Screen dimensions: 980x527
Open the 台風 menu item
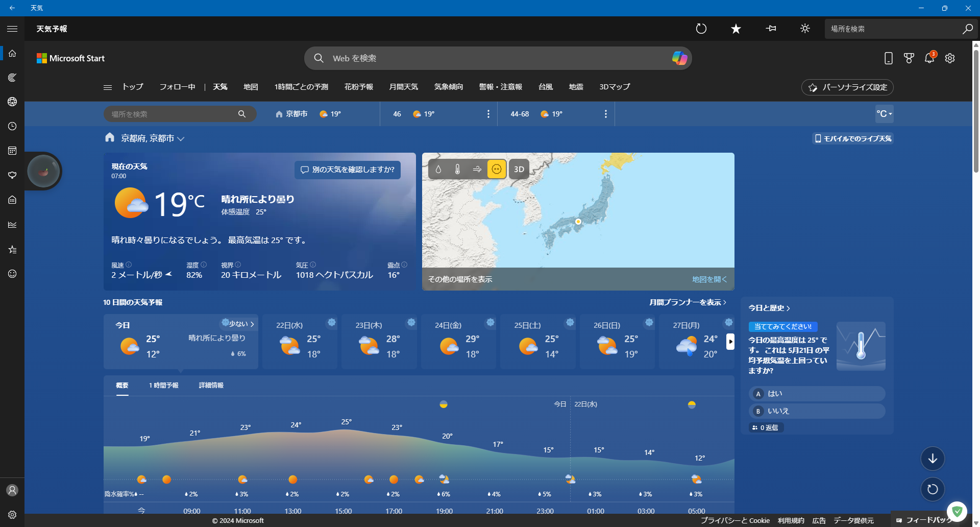(x=545, y=87)
